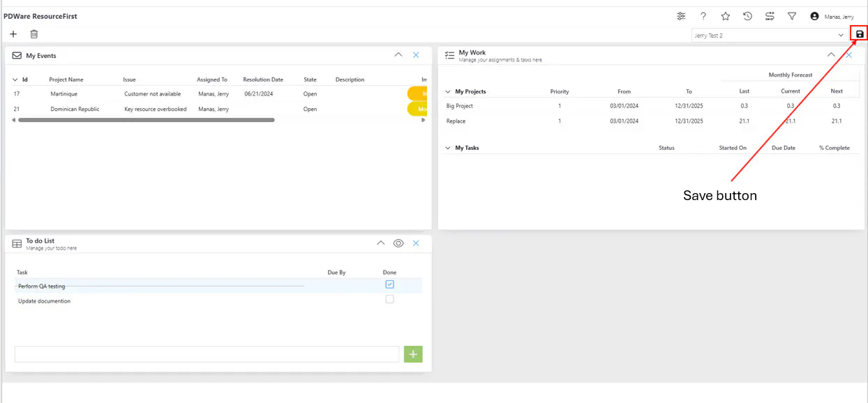Click the Monthly Forecast header
Viewport: 868px width, 403px height.
791,75
